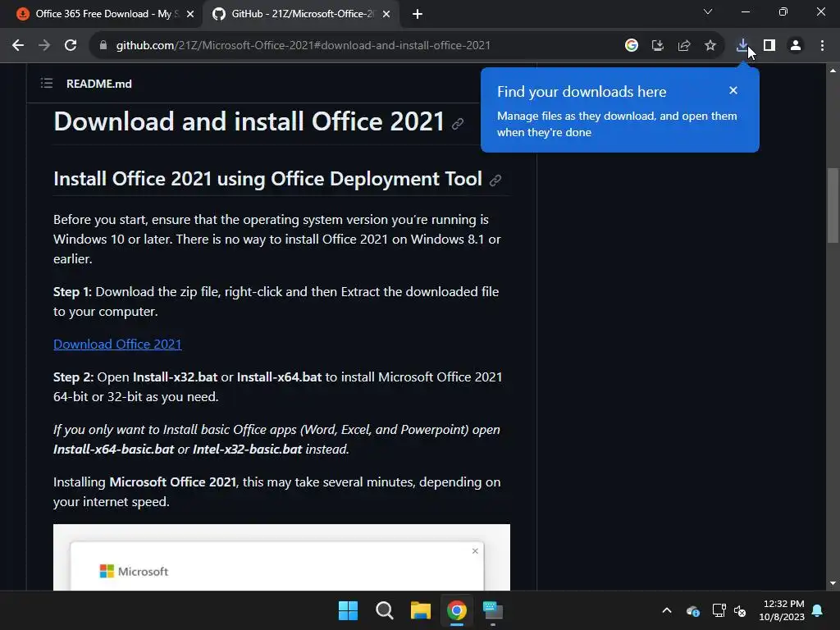Screen dimensions: 840x630
Task: Click the OneDrive cloud tray icon
Action: click(692, 610)
